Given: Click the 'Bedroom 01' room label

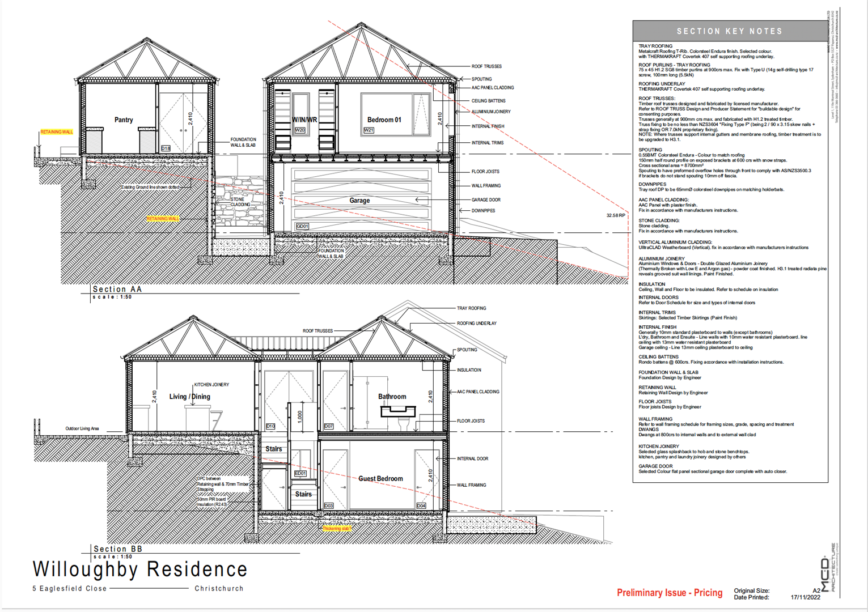Looking at the screenshot, I should click(384, 120).
